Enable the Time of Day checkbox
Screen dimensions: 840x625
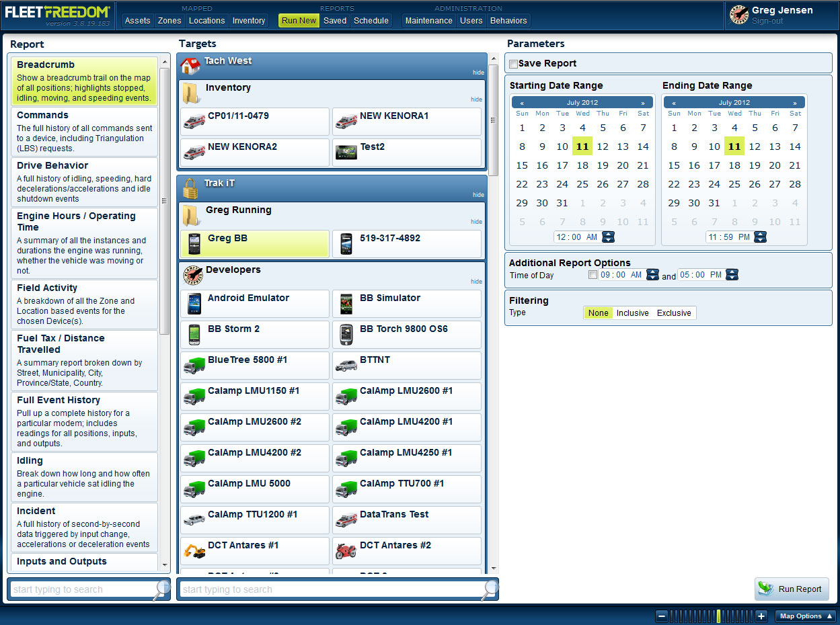pyautogui.click(x=593, y=275)
